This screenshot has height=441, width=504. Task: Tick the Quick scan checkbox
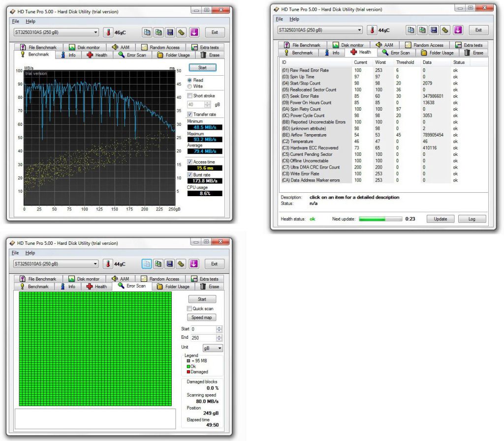(189, 309)
